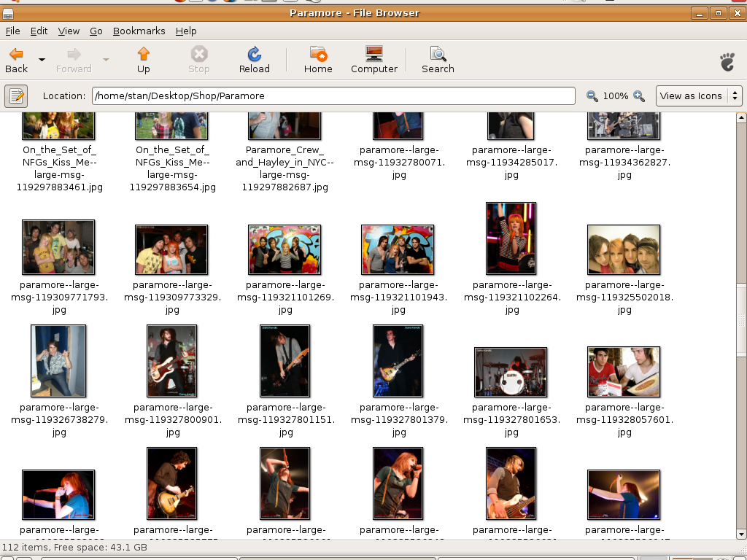Open the Bookmarks menu

coord(139,31)
